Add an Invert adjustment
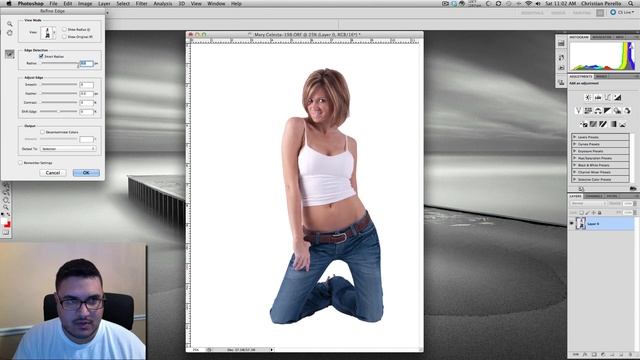640x360 pixels. pyautogui.click(x=583, y=124)
